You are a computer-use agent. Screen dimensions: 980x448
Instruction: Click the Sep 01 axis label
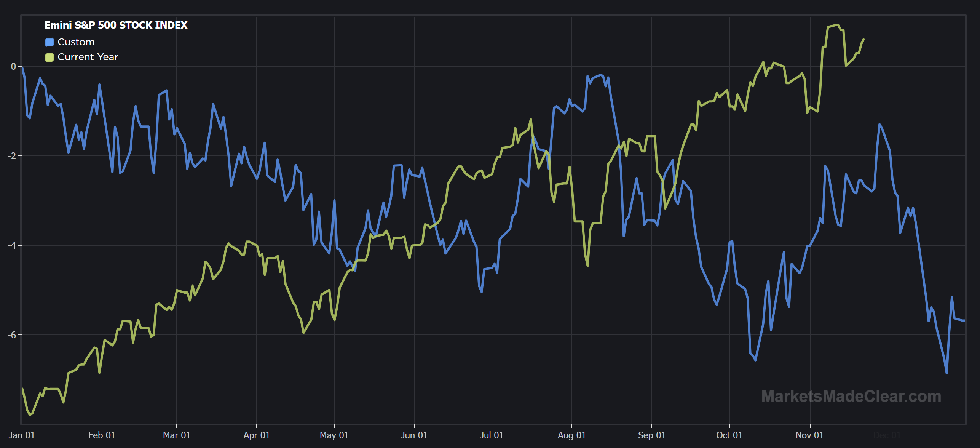coord(652,435)
